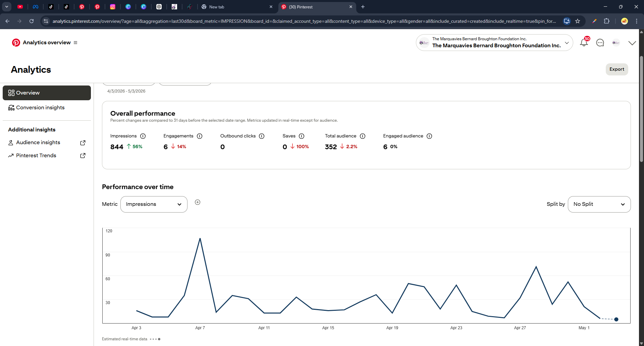Open the Metric Impressions dropdown
Screen dimensions: 644x346
pyautogui.click(x=154, y=204)
